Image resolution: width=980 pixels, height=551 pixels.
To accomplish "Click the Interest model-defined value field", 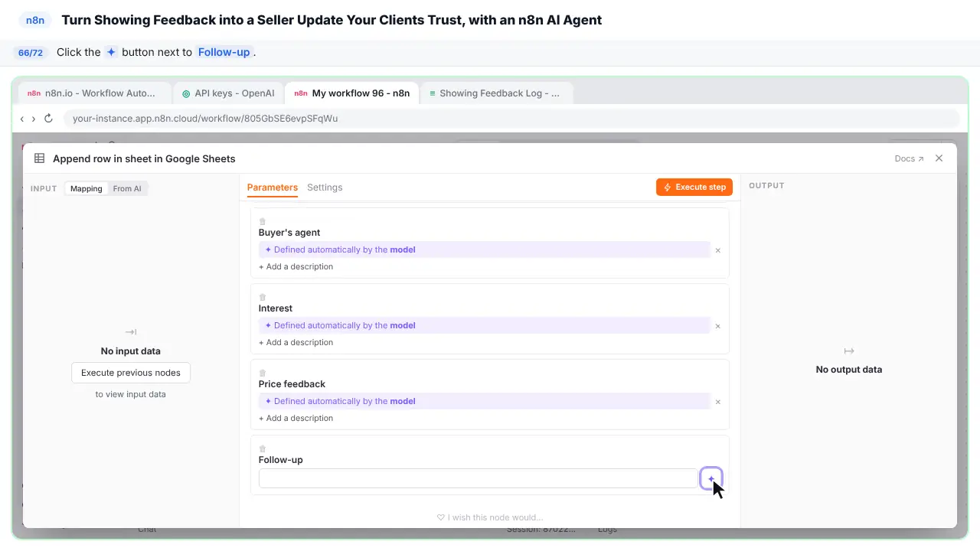I will click(x=485, y=325).
